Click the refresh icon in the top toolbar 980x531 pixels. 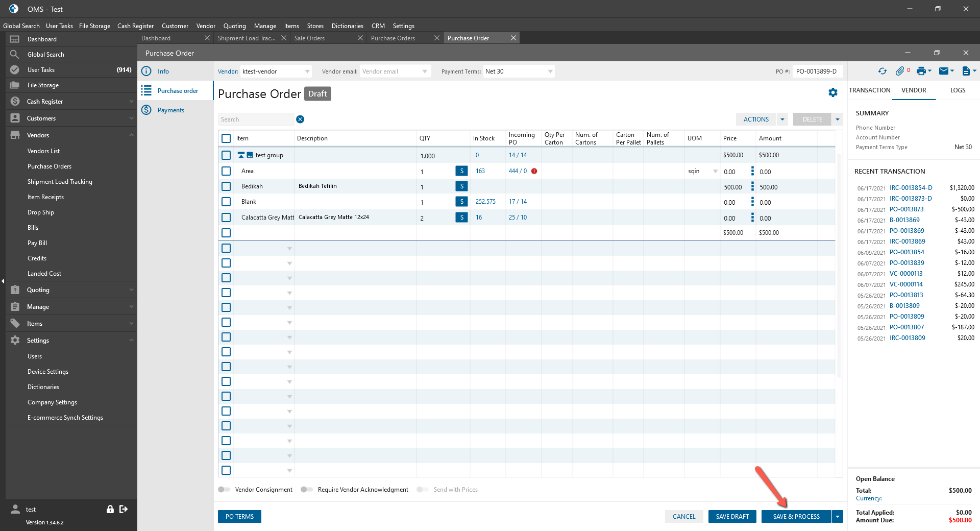[882, 71]
